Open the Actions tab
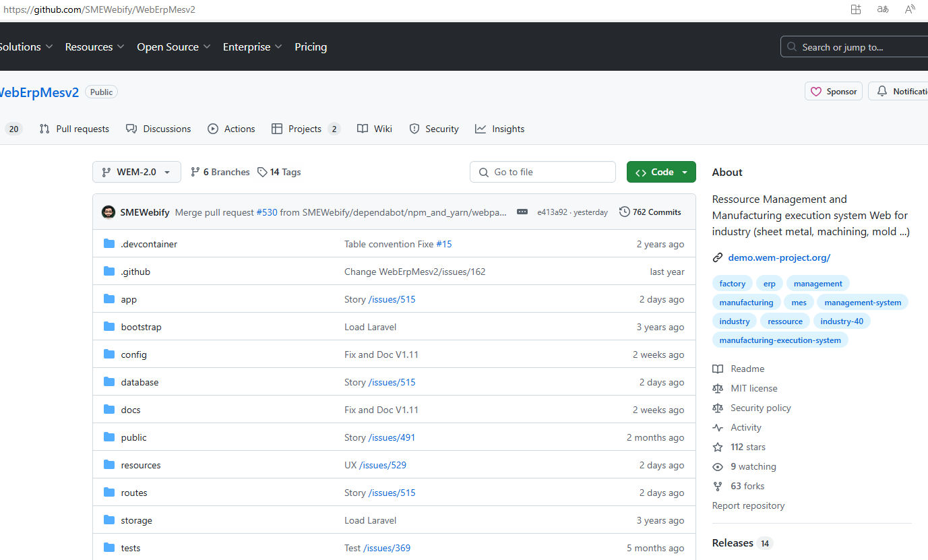 click(x=231, y=129)
